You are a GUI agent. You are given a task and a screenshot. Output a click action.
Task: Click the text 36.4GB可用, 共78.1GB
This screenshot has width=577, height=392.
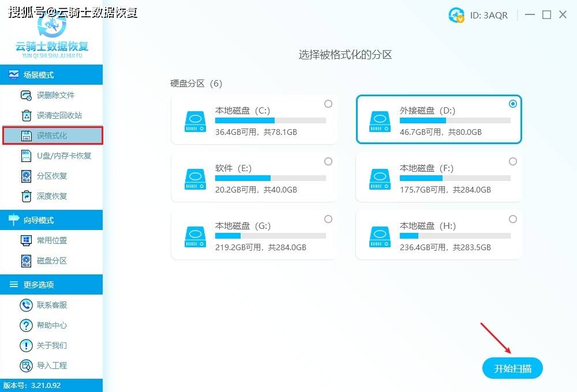pos(256,133)
